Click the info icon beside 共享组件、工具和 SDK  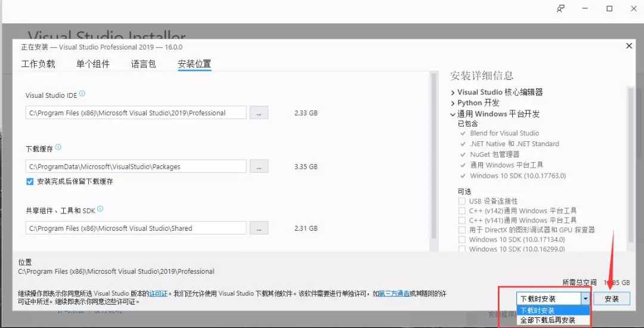click(100, 209)
